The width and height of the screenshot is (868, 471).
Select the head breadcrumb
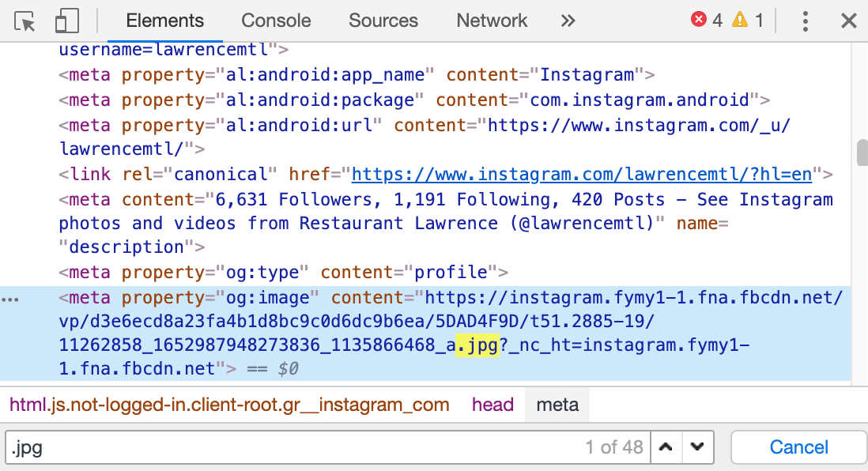[492, 405]
